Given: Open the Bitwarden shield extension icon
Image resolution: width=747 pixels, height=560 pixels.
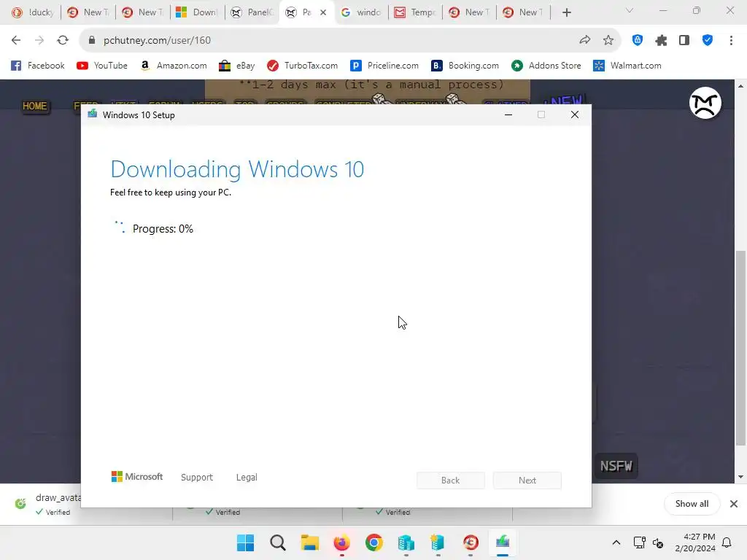Looking at the screenshot, I should pyautogui.click(x=638, y=41).
